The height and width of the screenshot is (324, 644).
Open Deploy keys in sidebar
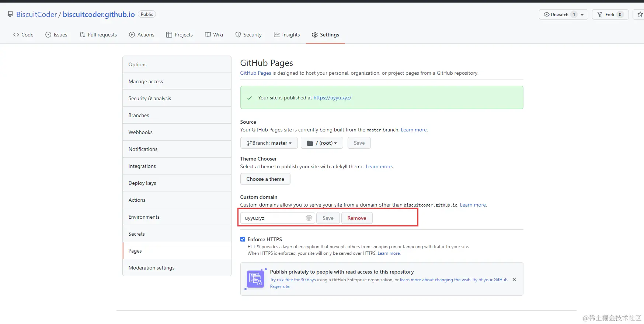point(177,183)
